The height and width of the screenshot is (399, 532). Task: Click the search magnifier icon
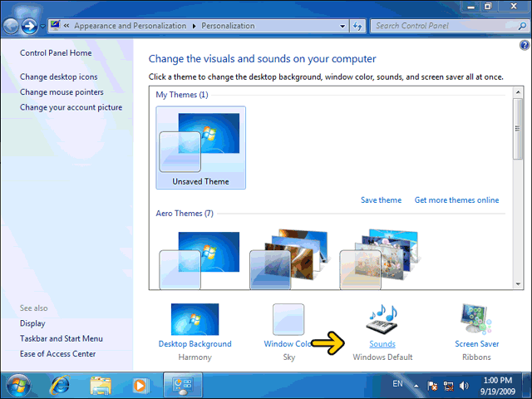[522, 26]
